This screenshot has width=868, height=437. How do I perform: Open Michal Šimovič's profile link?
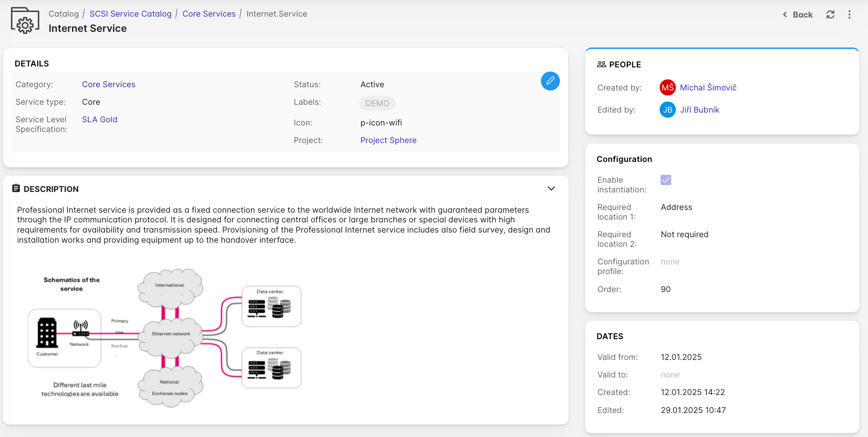[x=708, y=88]
